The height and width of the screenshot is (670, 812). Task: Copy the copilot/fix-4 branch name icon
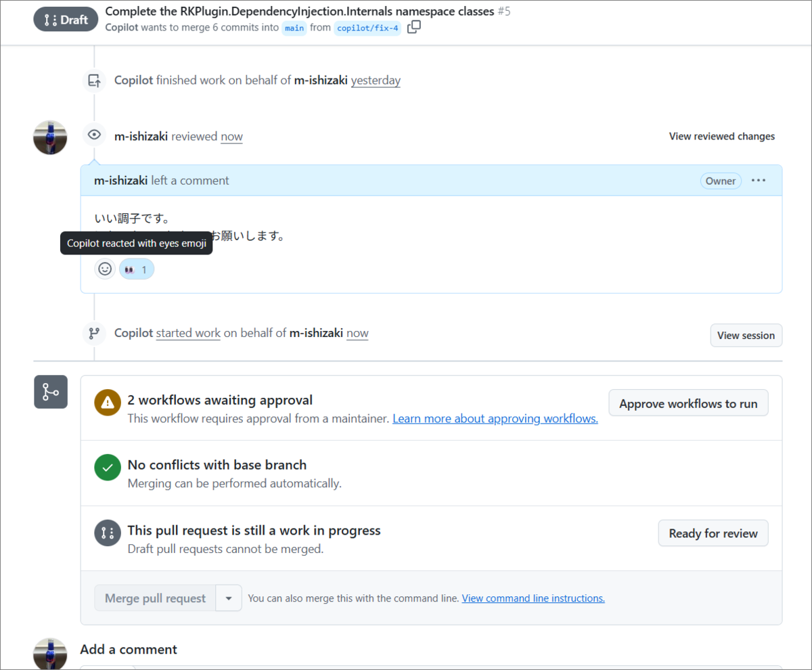coord(413,28)
